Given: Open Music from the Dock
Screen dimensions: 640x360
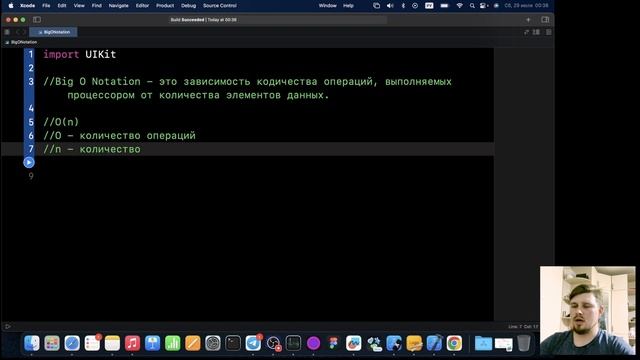Looking at the screenshot, I should [x=132, y=343].
